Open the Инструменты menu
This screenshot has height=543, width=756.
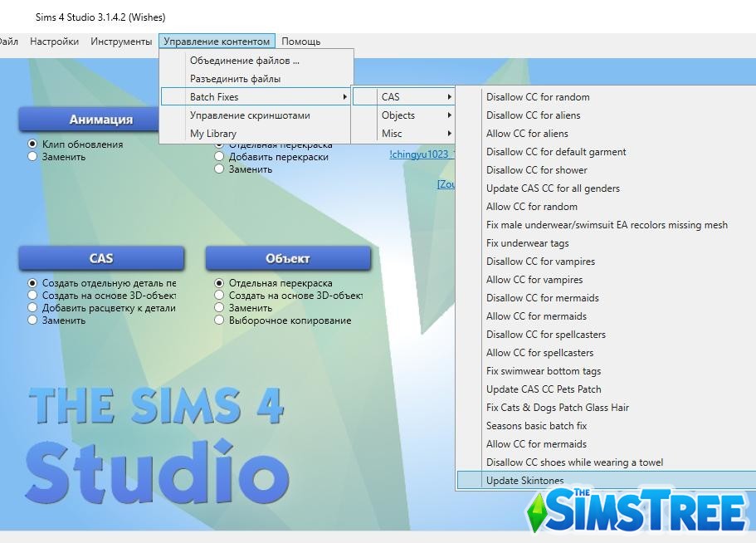tap(120, 41)
